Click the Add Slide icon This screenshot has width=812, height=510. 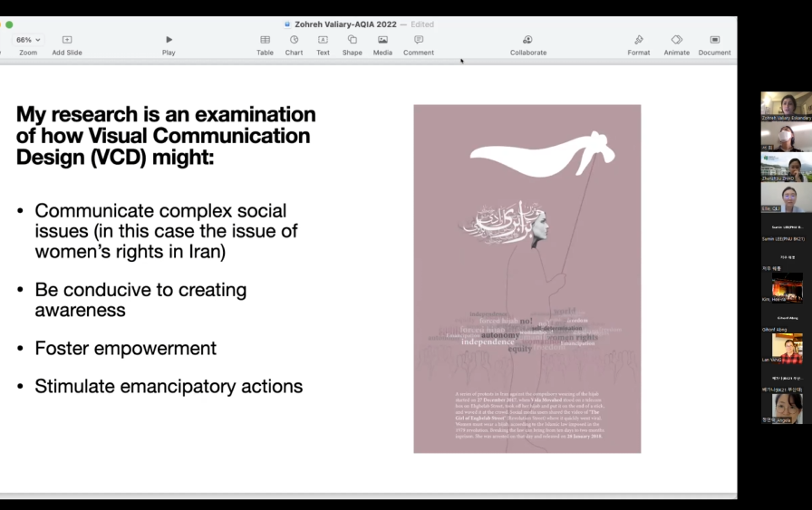tap(67, 40)
